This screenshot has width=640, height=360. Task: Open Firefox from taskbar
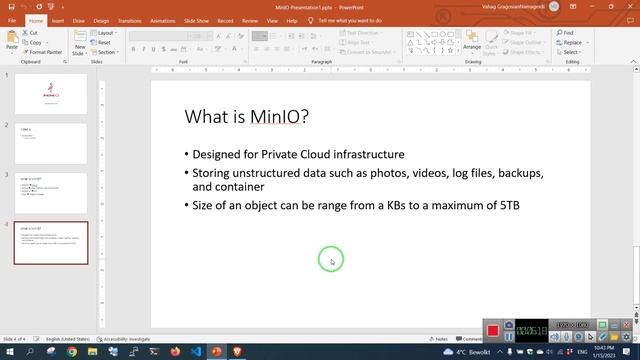pos(175,351)
